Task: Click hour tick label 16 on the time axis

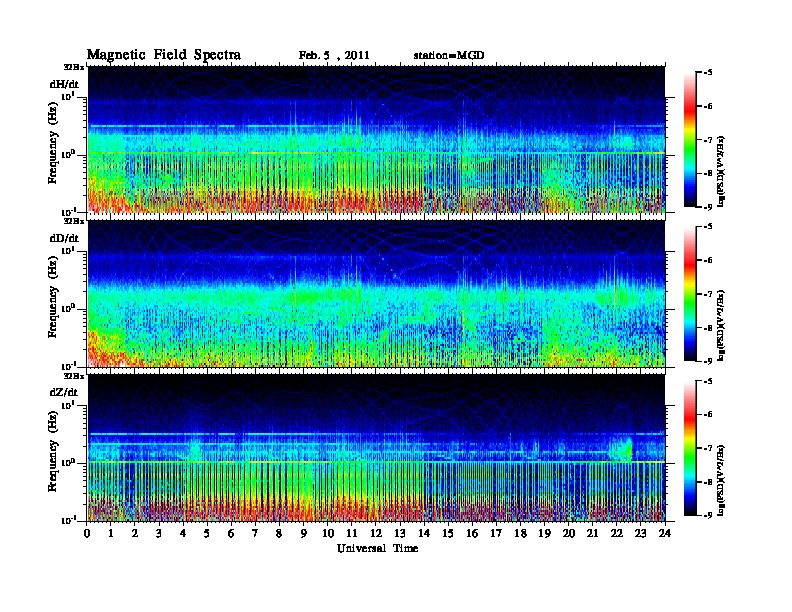Action: pyautogui.click(x=472, y=533)
